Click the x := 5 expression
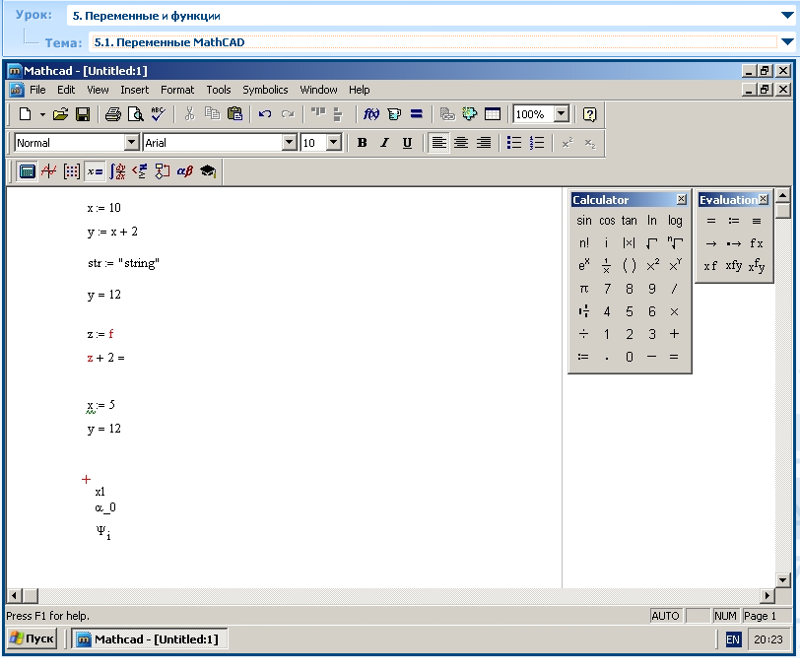 101,405
